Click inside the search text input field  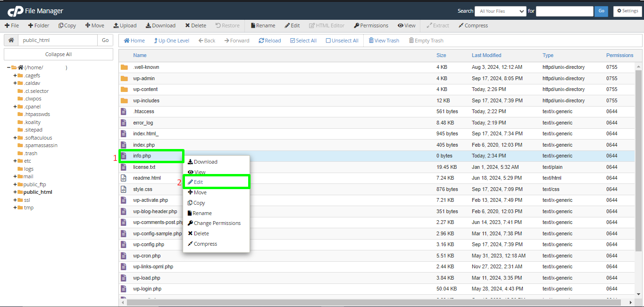[x=564, y=10]
